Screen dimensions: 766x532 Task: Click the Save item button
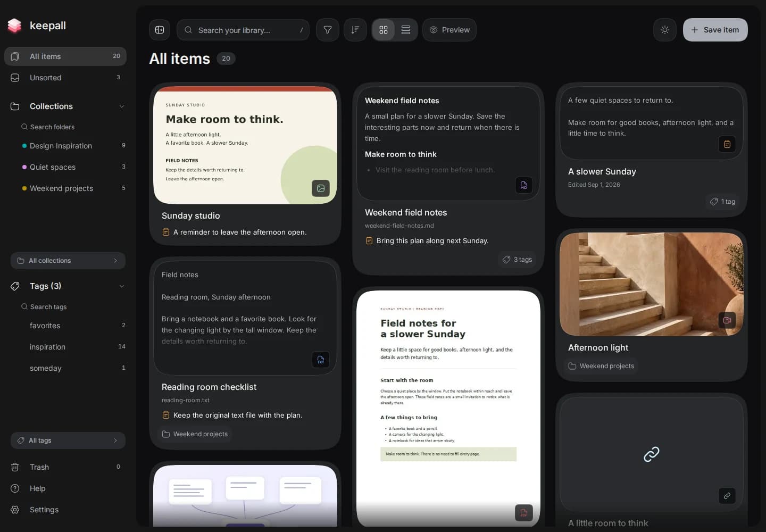[715, 30]
